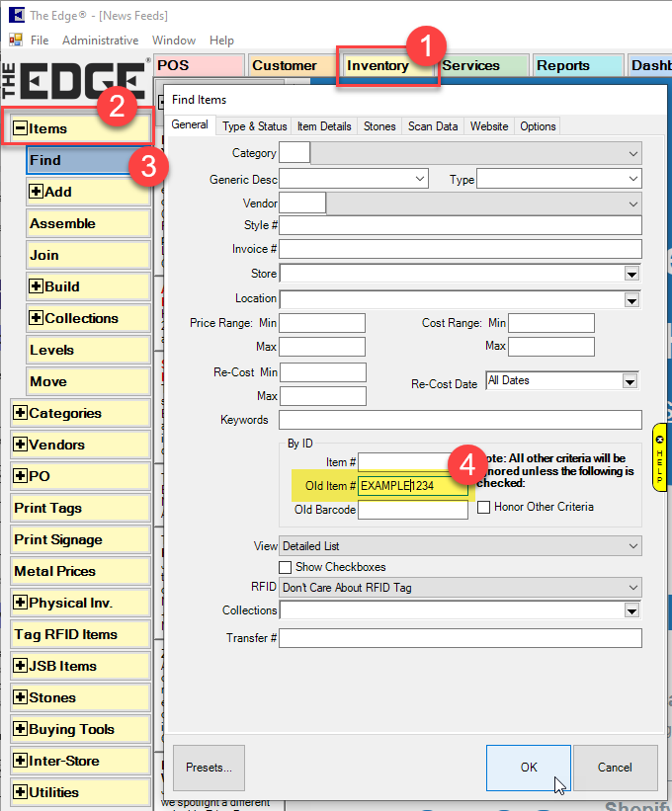Viewport: 672px width, 811px height.
Task: Open the View Detailed List dropdown
Action: (632, 546)
